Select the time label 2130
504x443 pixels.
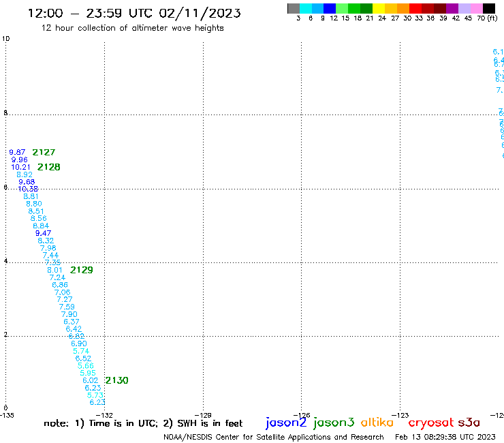tap(117, 380)
